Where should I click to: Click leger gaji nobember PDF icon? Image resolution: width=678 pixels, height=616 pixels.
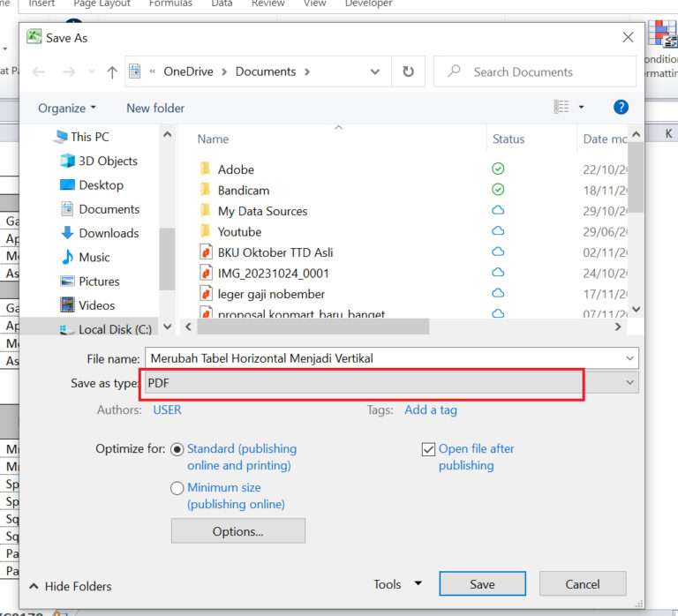point(207,293)
